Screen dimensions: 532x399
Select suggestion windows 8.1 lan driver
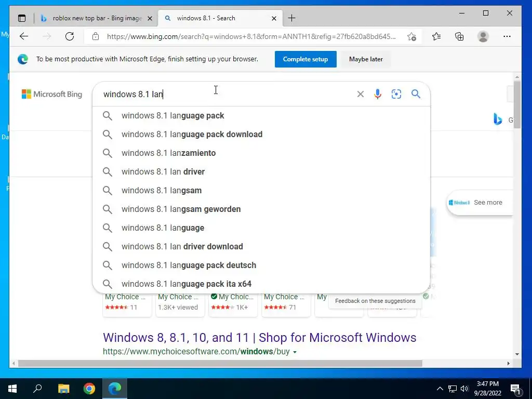point(261,171)
